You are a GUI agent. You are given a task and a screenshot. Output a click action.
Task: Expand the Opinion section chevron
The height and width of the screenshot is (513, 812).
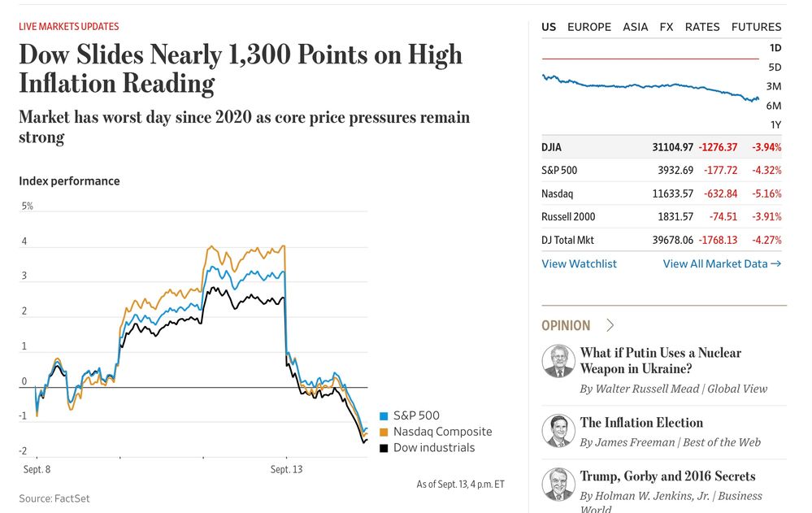(610, 325)
